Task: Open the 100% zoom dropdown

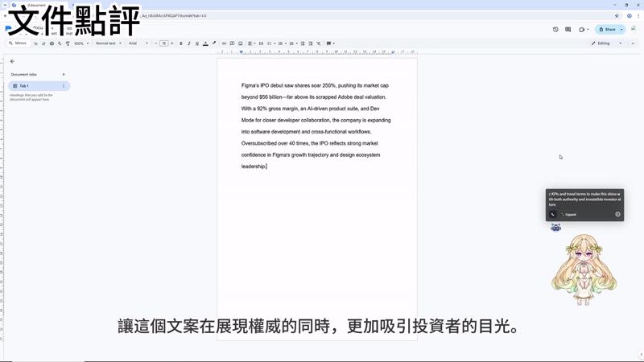Action: (x=81, y=43)
